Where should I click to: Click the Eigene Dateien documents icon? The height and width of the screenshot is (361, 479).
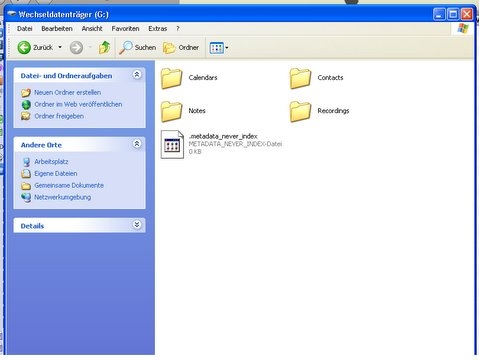pyautogui.click(x=26, y=174)
